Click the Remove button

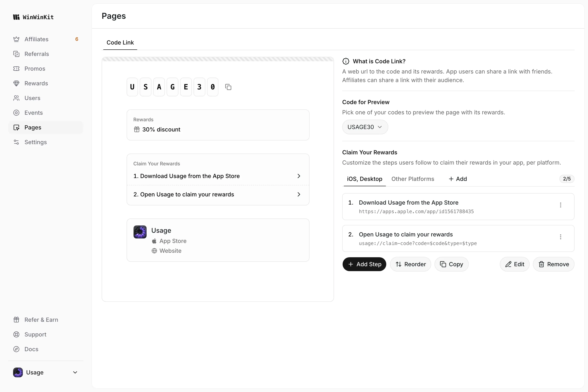[x=553, y=264]
